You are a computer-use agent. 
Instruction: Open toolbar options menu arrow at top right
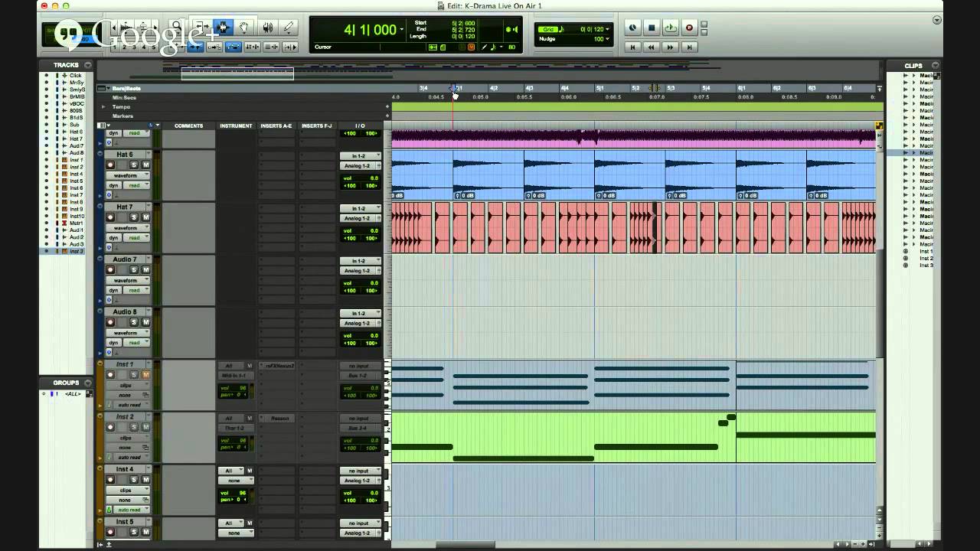pos(937,20)
